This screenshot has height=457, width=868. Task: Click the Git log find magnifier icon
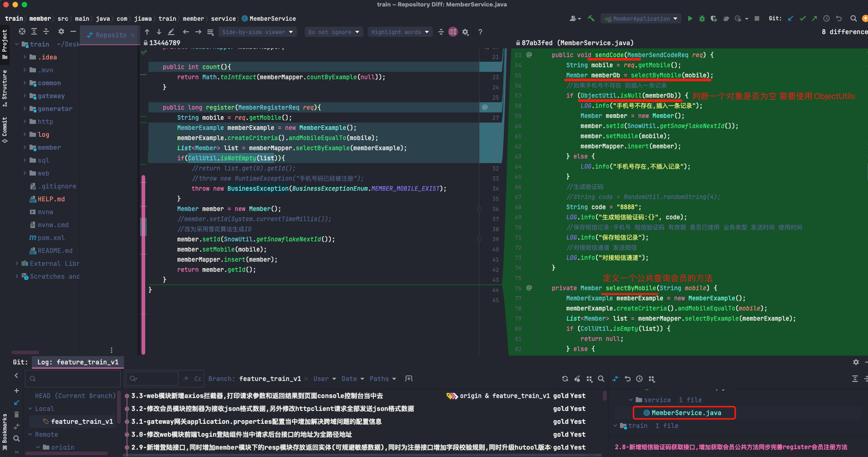[601, 379]
